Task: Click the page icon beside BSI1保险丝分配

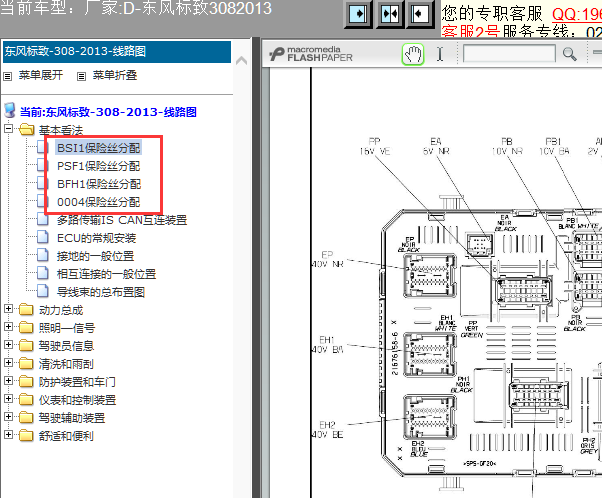Action: coord(43,147)
